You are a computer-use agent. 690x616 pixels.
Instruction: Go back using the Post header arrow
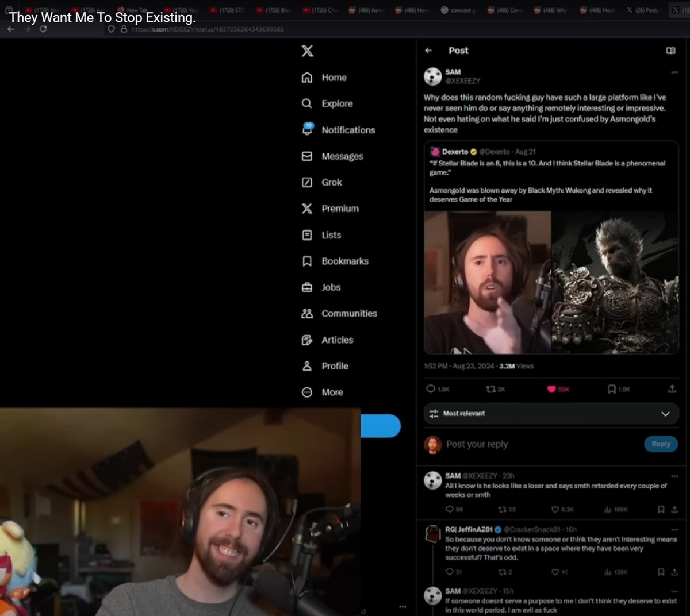pos(428,51)
